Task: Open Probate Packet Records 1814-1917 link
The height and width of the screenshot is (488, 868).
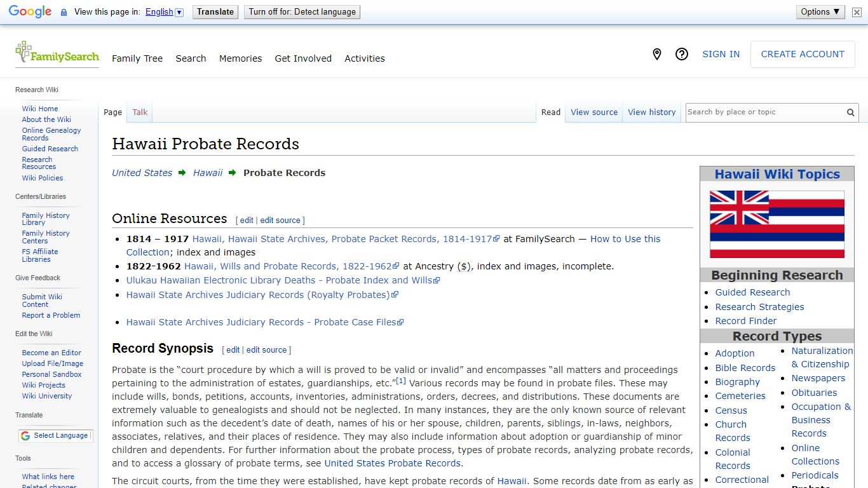Action: [x=346, y=239]
